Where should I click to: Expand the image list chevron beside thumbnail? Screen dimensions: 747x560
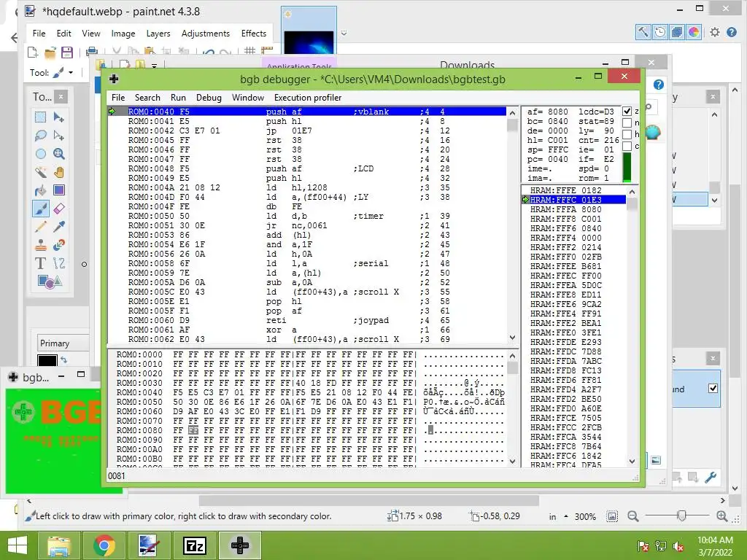coord(344,33)
